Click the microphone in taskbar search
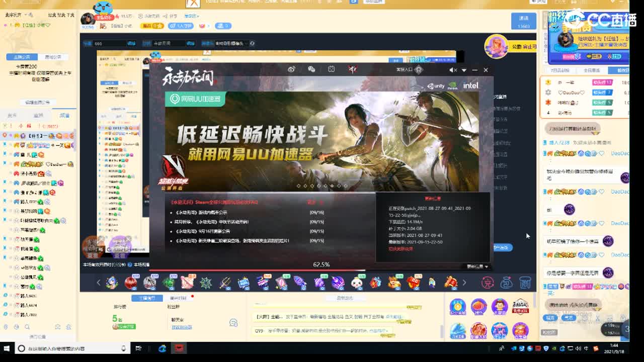Image resolution: width=644 pixels, height=362 pixels. pyautogui.click(x=123, y=348)
